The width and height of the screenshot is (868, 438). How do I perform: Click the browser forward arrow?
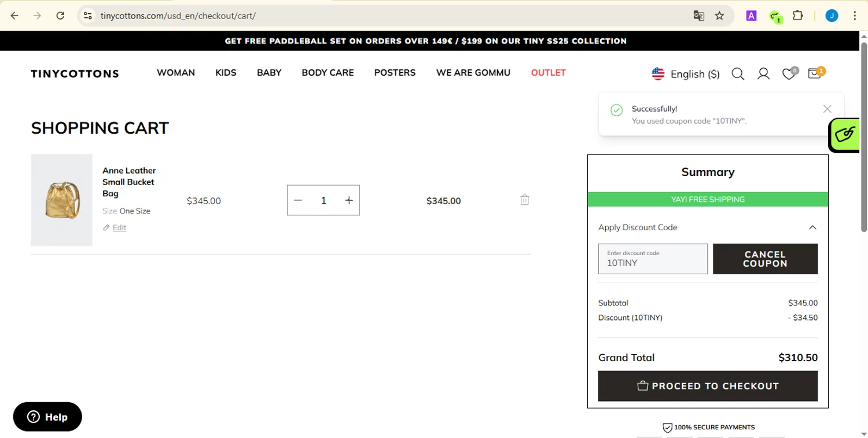38,16
